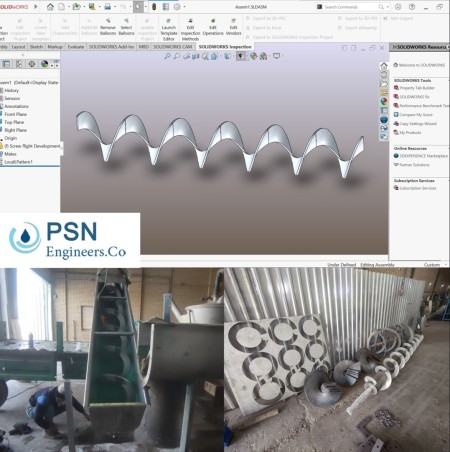Screen dimensions: 450x452
Task: Click Edit Vendors in the ribbon
Action: click(233, 27)
